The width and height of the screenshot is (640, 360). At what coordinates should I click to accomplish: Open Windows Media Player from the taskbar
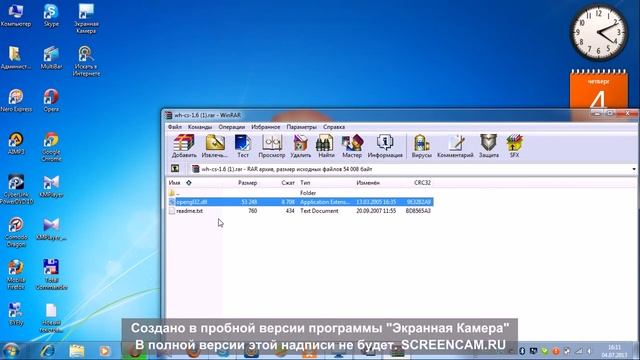[x=104, y=351]
